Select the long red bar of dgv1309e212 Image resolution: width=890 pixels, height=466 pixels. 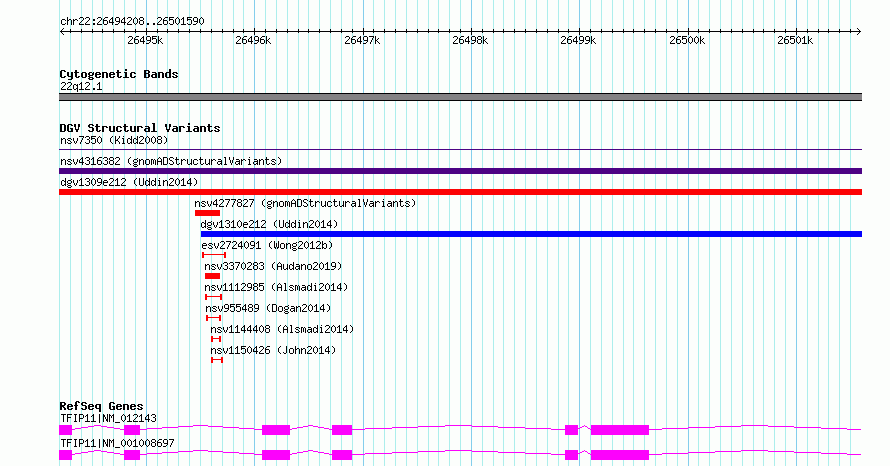tap(460, 192)
